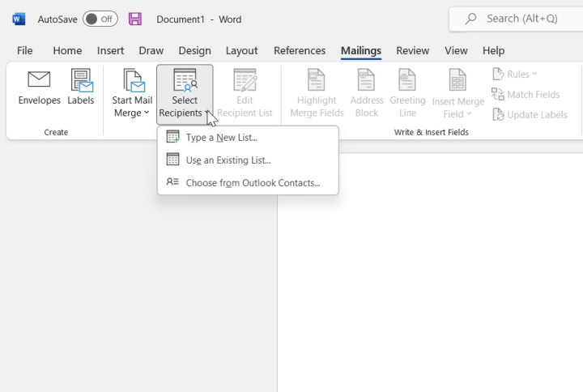Click the Greeting Line icon
This screenshot has height=392, width=583.
point(407,80)
